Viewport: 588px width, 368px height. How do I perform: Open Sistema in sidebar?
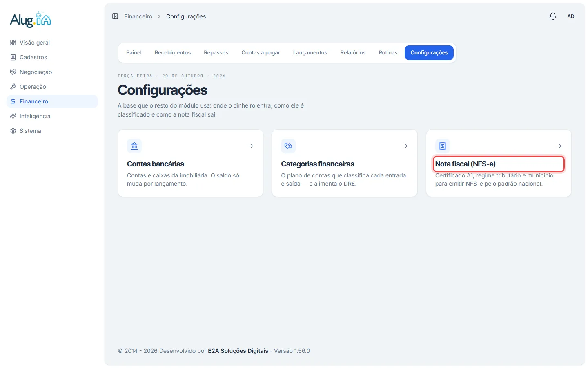tap(52, 131)
